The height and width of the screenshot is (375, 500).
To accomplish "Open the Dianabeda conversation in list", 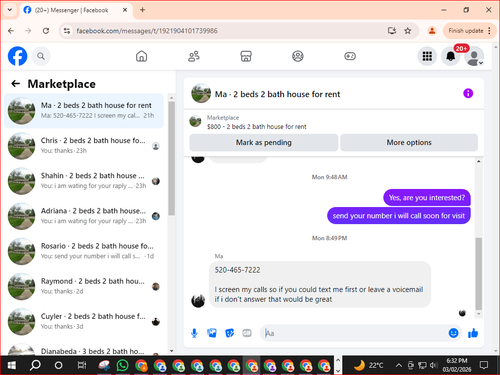I will pyautogui.click(x=84, y=349).
